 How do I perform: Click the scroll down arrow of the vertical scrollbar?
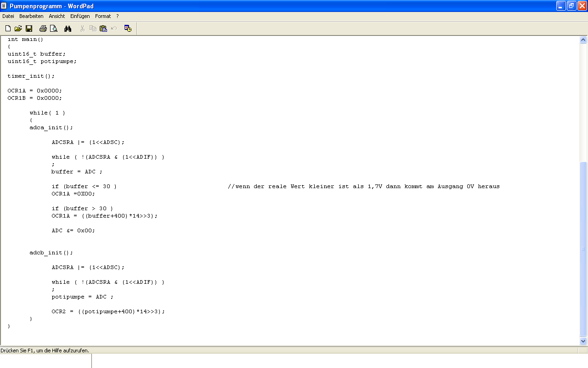point(583,341)
